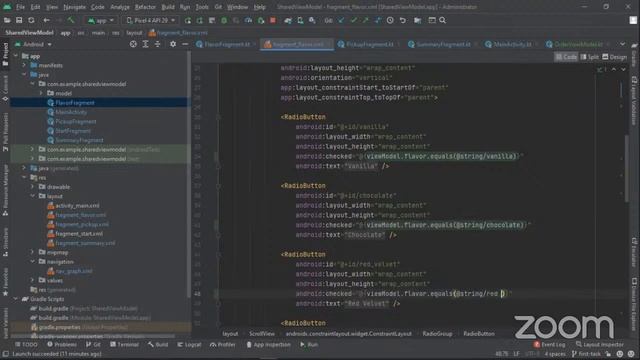Expand the model package
Screen dimensions: 640x360
coord(41,93)
